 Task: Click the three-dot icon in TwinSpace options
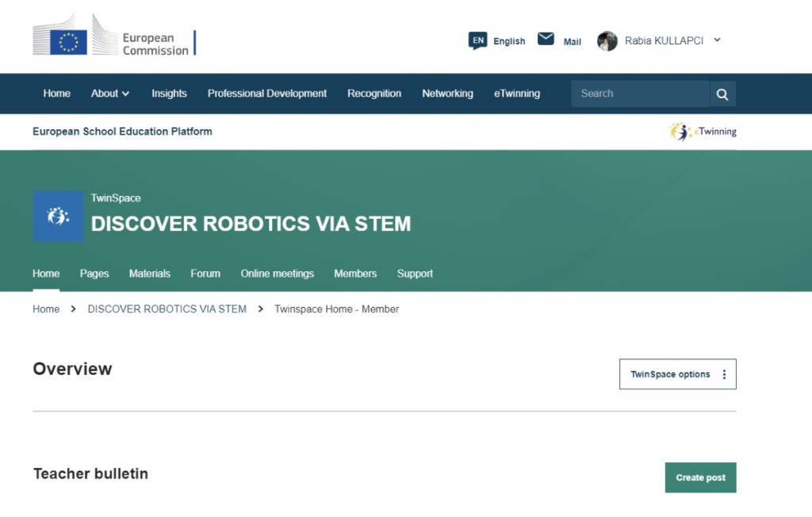[x=724, y=374]
